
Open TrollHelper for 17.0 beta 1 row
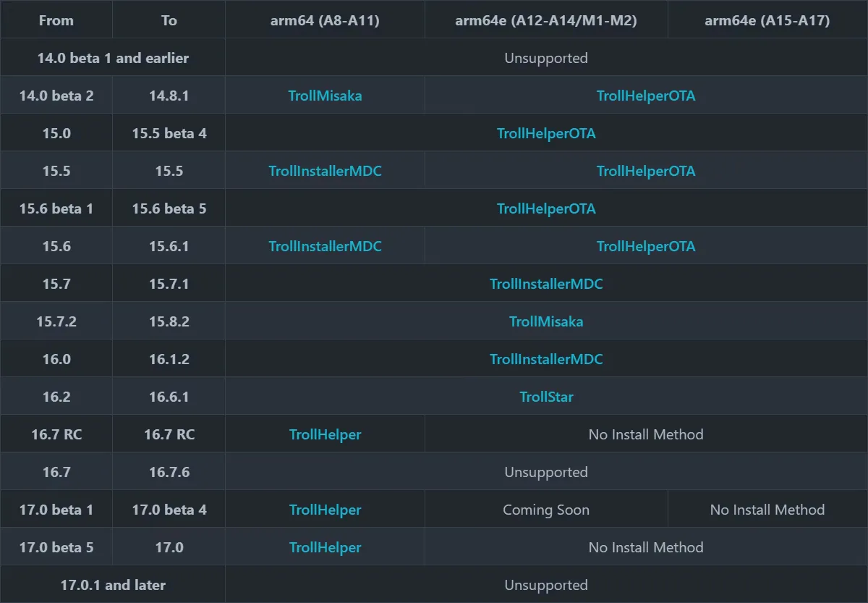325,510
